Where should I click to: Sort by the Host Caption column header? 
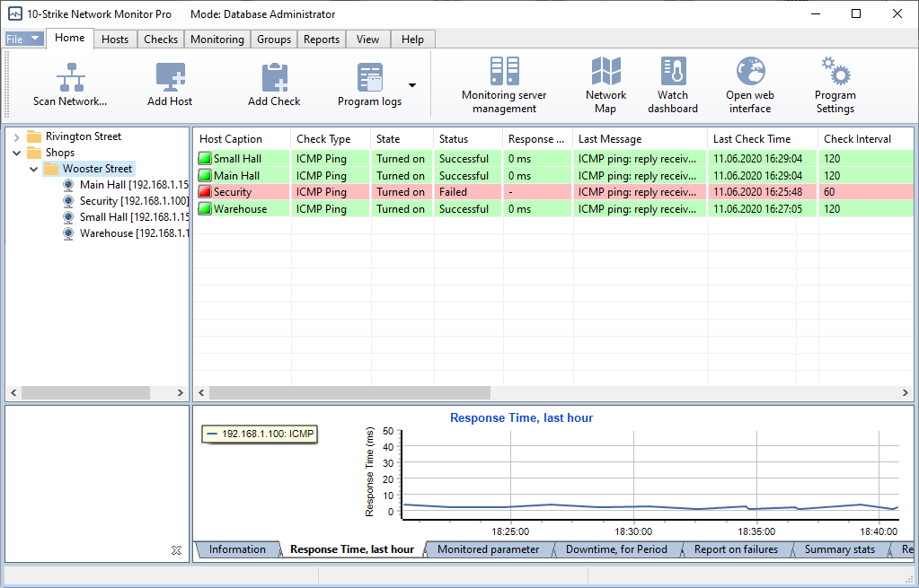click(242, 139)
